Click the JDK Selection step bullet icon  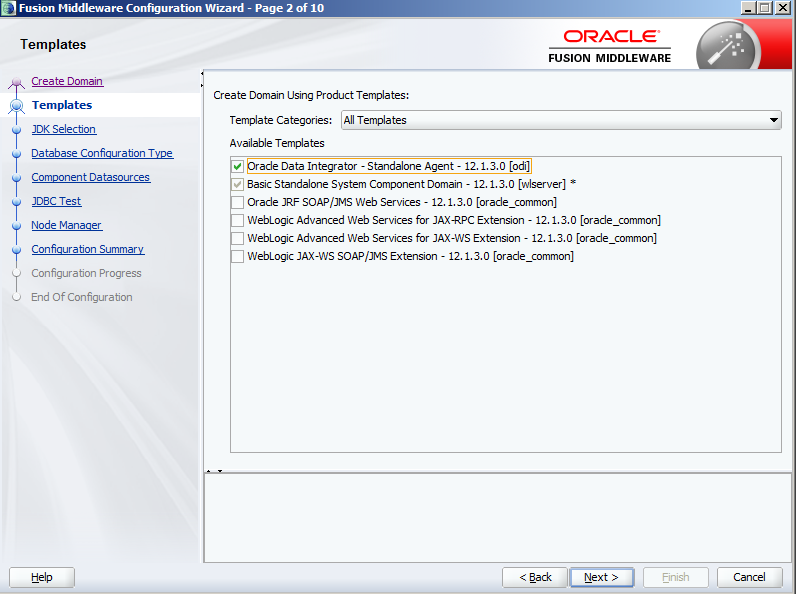(x=16, y=129)
